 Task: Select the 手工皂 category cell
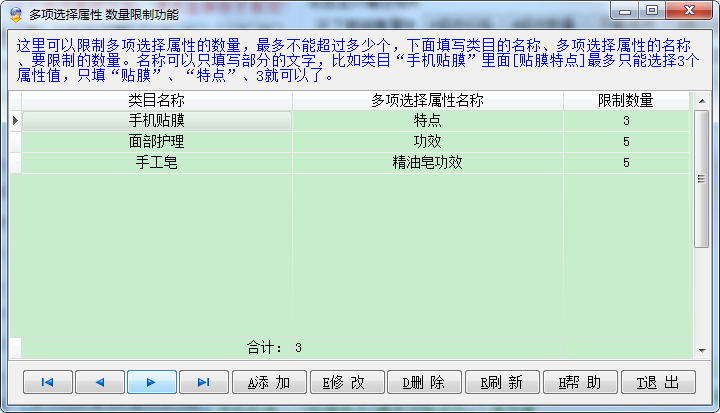157,162
